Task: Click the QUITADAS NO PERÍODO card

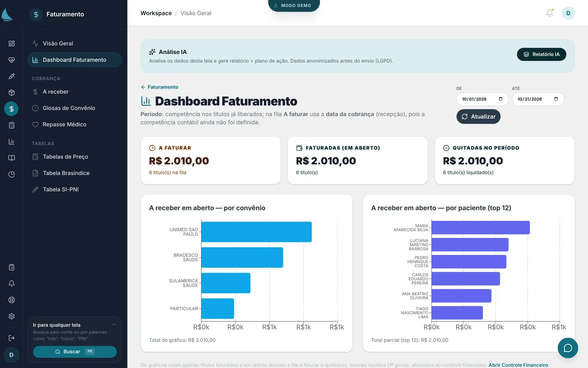Action: pos(504,160)
